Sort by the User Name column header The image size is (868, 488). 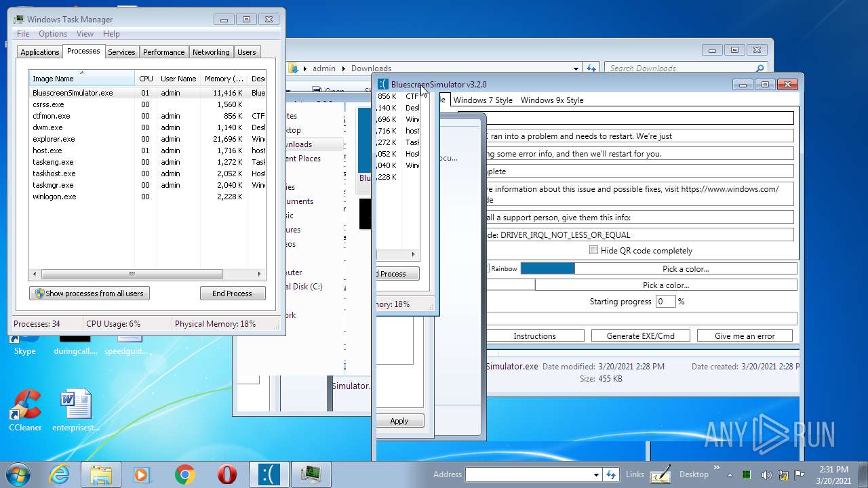pos(178,79)
